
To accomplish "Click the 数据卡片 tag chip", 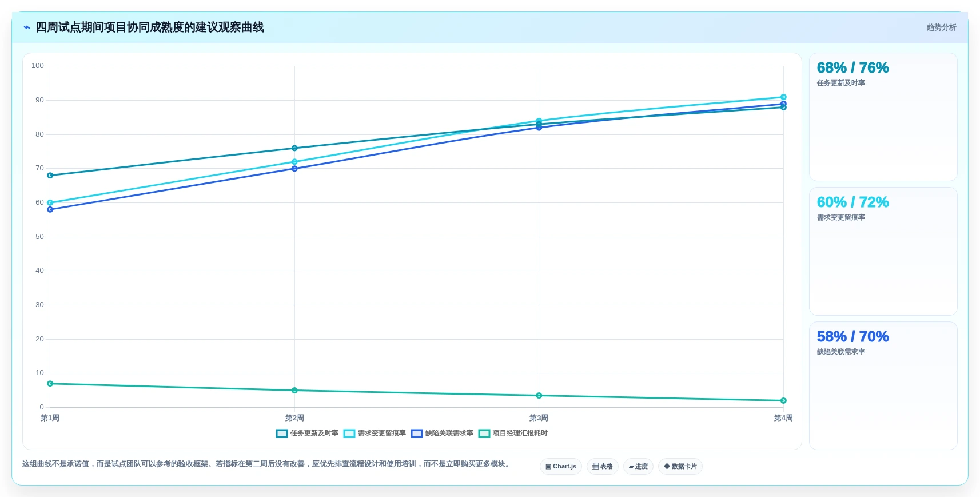I will pos(680,467).
